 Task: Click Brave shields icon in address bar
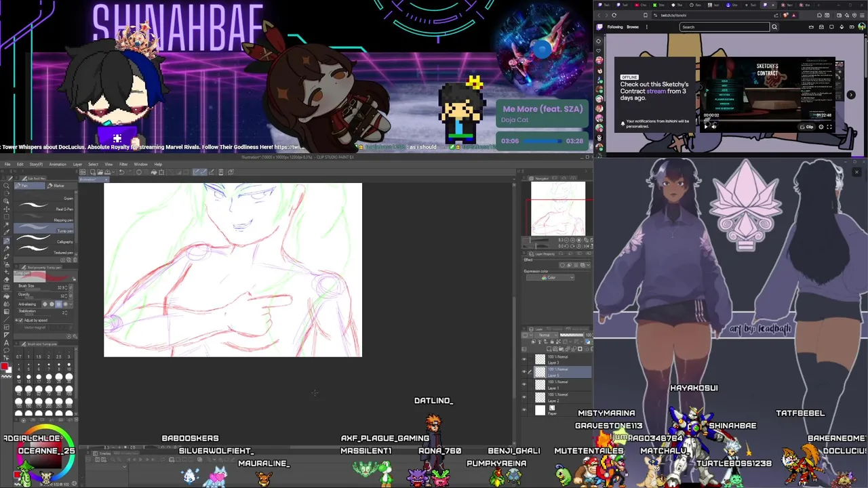(x=785, y=15)
